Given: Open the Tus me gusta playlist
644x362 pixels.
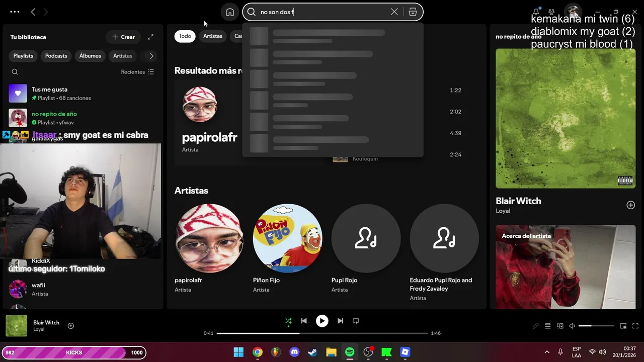Looking at the screenshot, I should [83, 94].
